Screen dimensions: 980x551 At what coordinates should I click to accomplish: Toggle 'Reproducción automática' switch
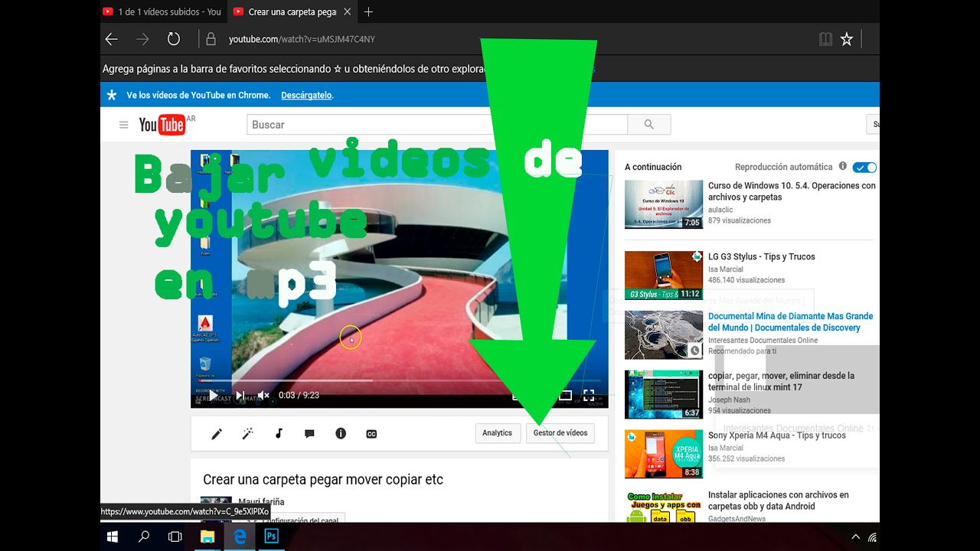[x=865, y=167]
